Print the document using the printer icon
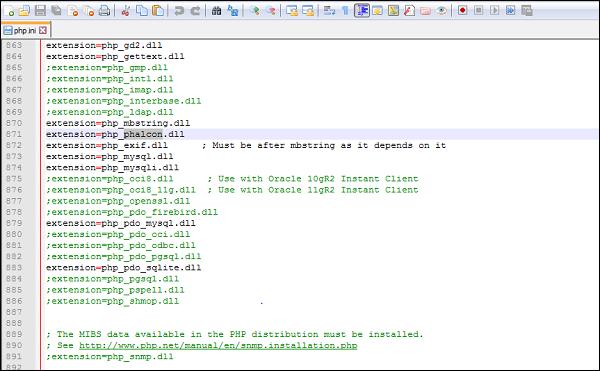 tap(104, 11)
